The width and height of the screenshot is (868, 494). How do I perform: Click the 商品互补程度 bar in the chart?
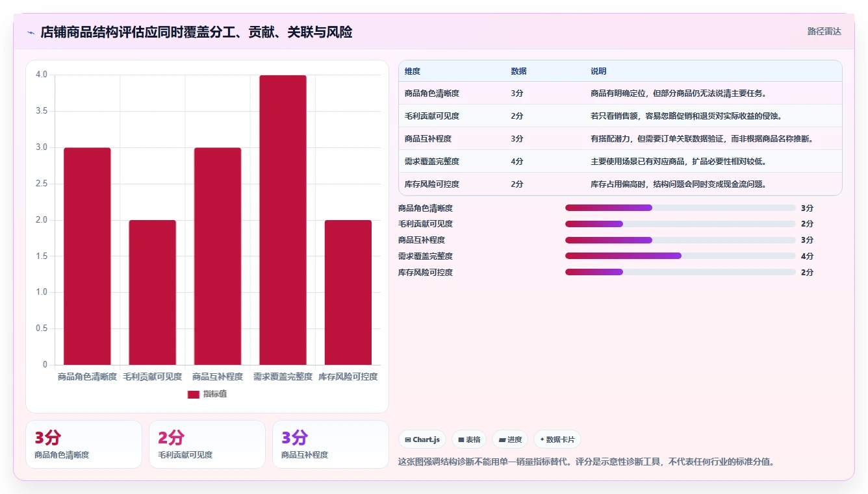point(218,256)
